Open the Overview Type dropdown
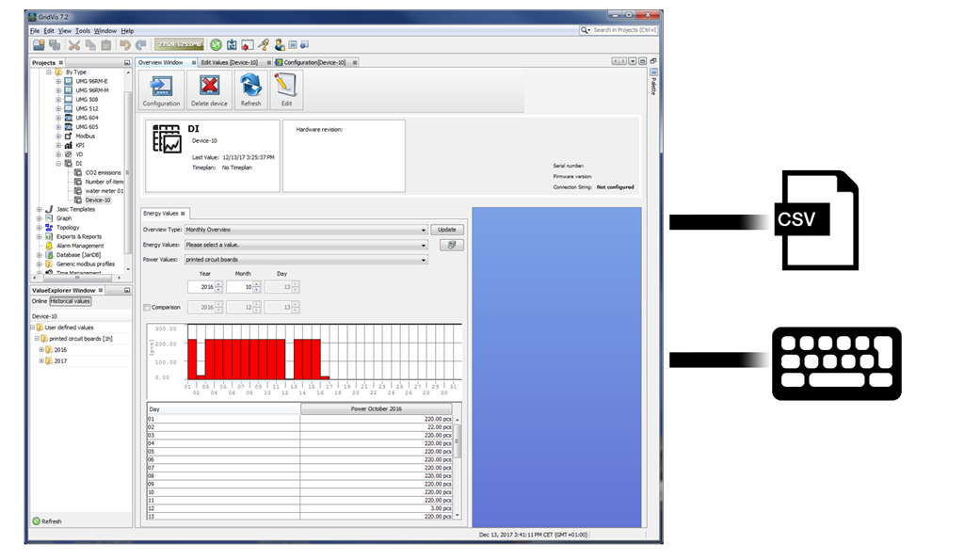Viewport: 964px width, 560px height. click(x=422, y=229)
